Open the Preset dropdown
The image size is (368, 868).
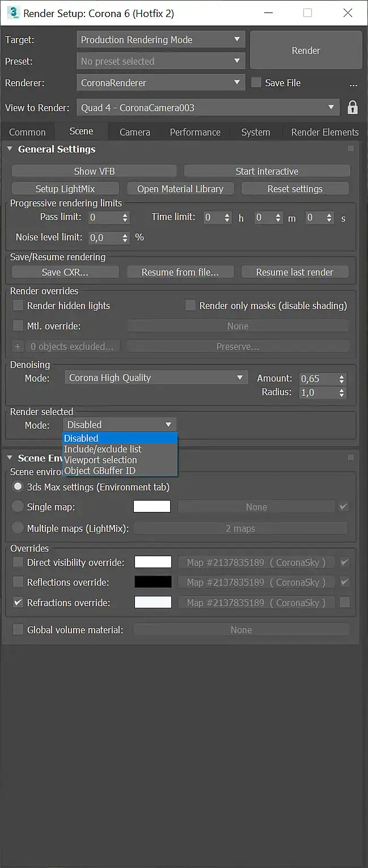[x=160, y=61]
